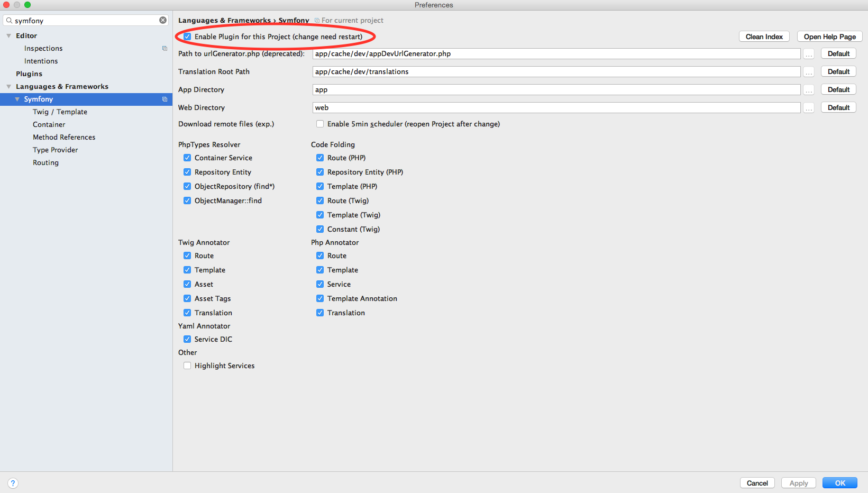Browse for Translation Root Path
This screenshot has width=868, height=493.
coord(809,72)
